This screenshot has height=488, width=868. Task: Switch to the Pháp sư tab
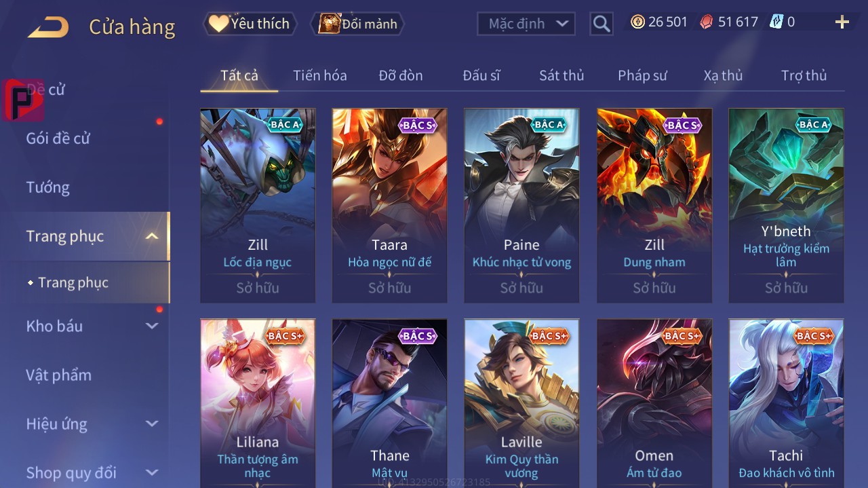[x=642, y=75]
